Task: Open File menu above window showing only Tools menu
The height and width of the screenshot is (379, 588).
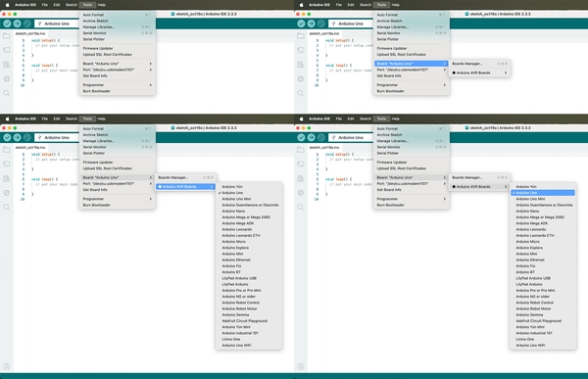Action: click(x=45, y=5)
